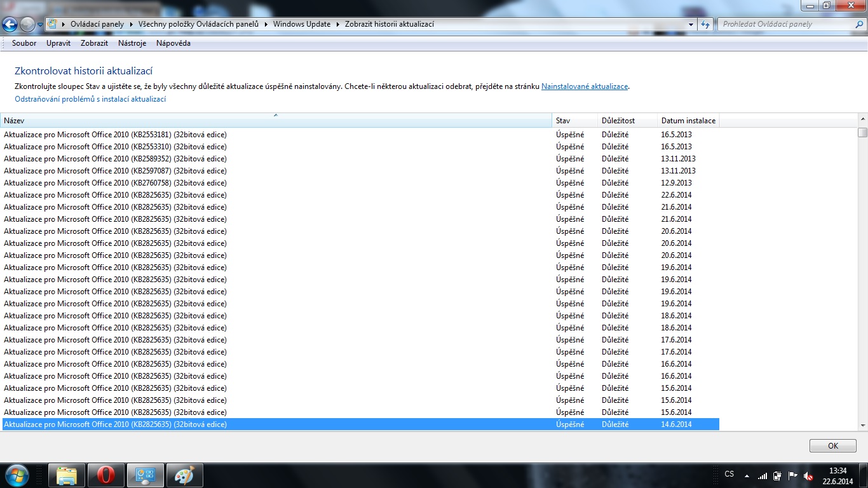The width and height of the screenshot is (868, 488).
Task: Click the muted volume speaker tray icon
Action: click(808, 475)
